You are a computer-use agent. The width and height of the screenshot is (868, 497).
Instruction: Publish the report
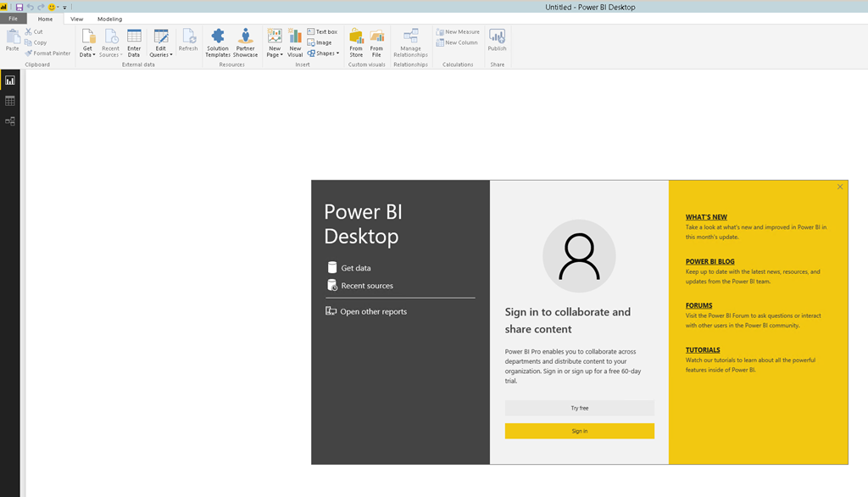point(497,41)
